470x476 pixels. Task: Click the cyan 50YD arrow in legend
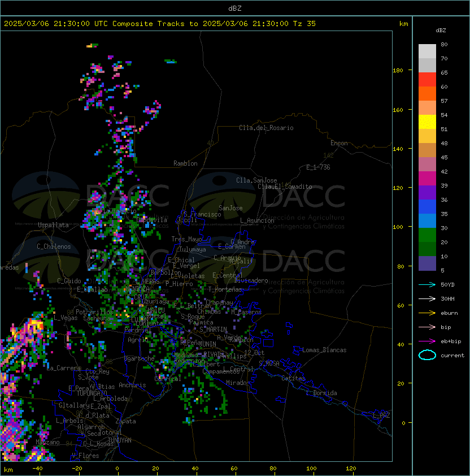(427, 285)
